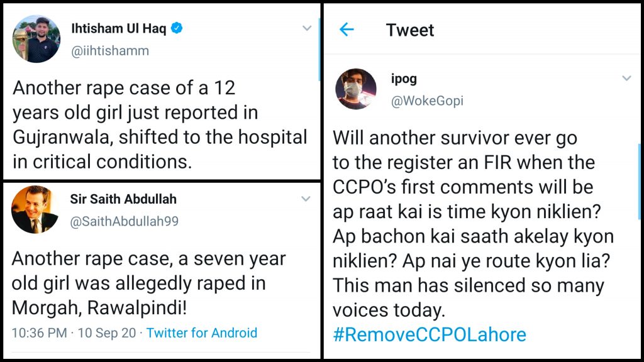Screen dimensions: 644x362
Task: Tap the back arrow in Tweet header
Action: [347, 30]
